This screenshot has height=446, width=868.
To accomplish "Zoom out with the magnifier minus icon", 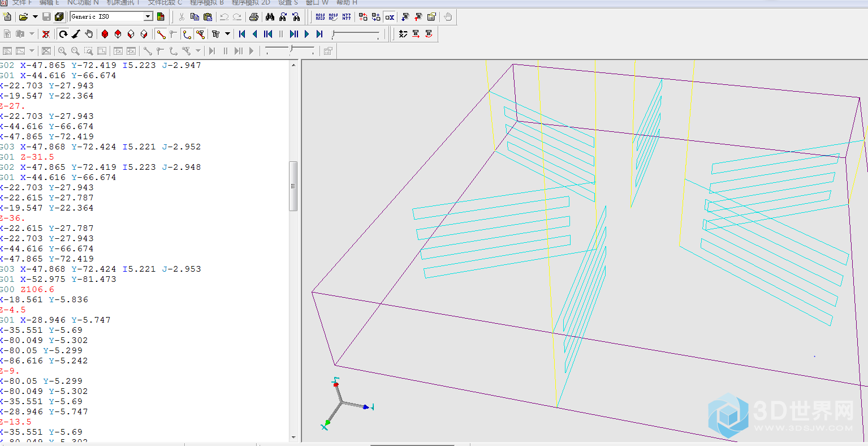I will [75, 51].
